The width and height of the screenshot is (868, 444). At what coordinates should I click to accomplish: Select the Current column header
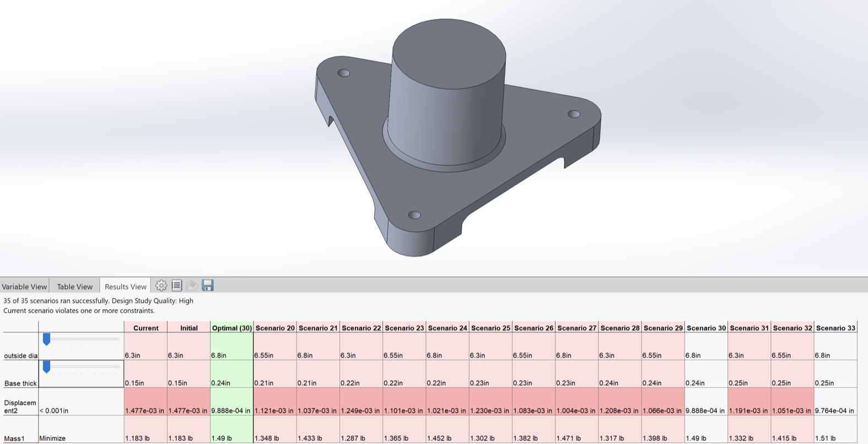point(145,328)
